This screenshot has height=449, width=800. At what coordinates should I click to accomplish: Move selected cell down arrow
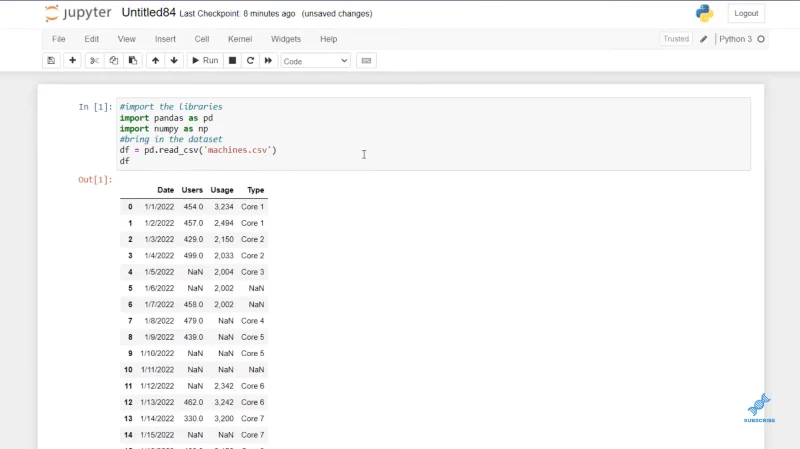[174, 61]
